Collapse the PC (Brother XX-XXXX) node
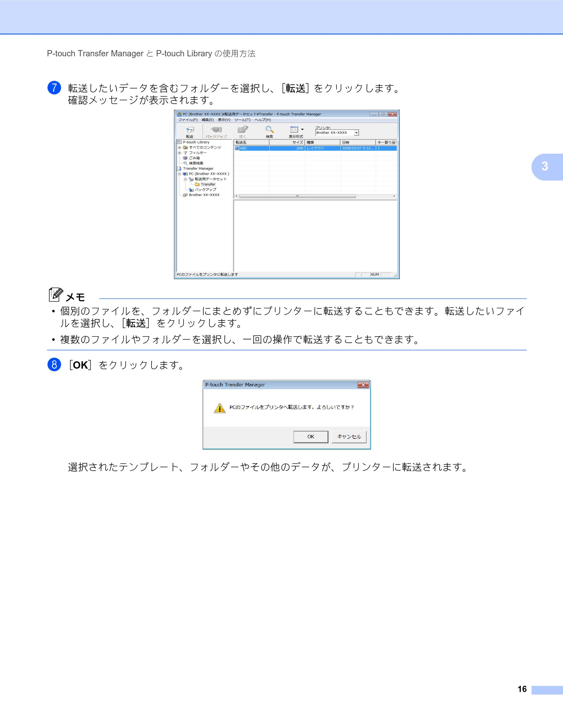 coord(179,174)
